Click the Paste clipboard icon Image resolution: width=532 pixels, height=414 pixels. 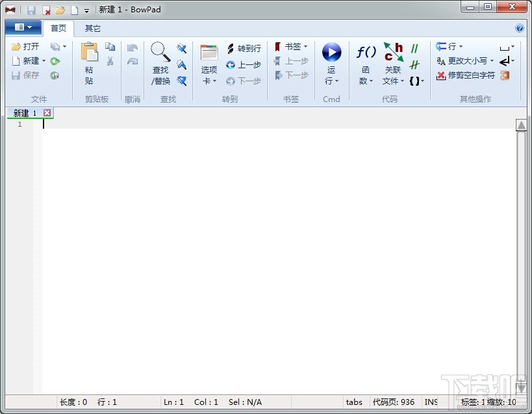coord(89,52)
